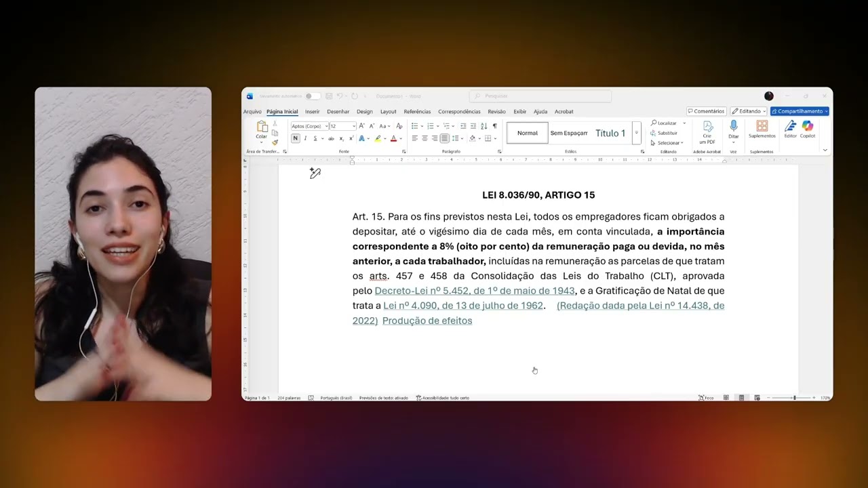The height and width of the screenshot is (488, 868).
Task: Click the copy icon
Action: coord(275,133)
